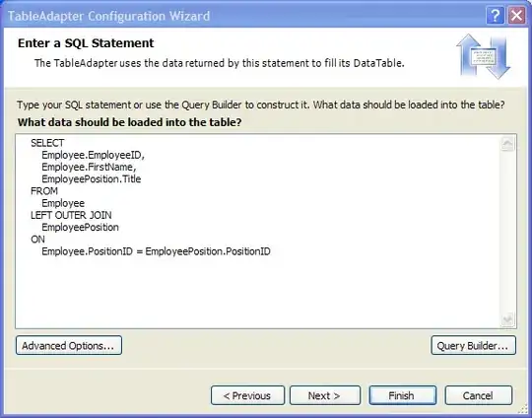Viewport: 532px width, 418px height.
Task: Click the Help question mark icon
Action: pos(495,16)
